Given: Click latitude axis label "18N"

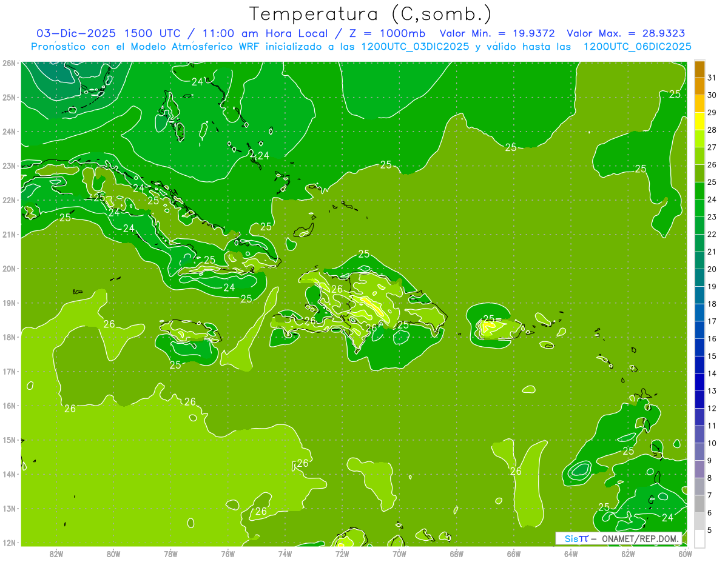Looking at the screenshot, I should (8, 337).
